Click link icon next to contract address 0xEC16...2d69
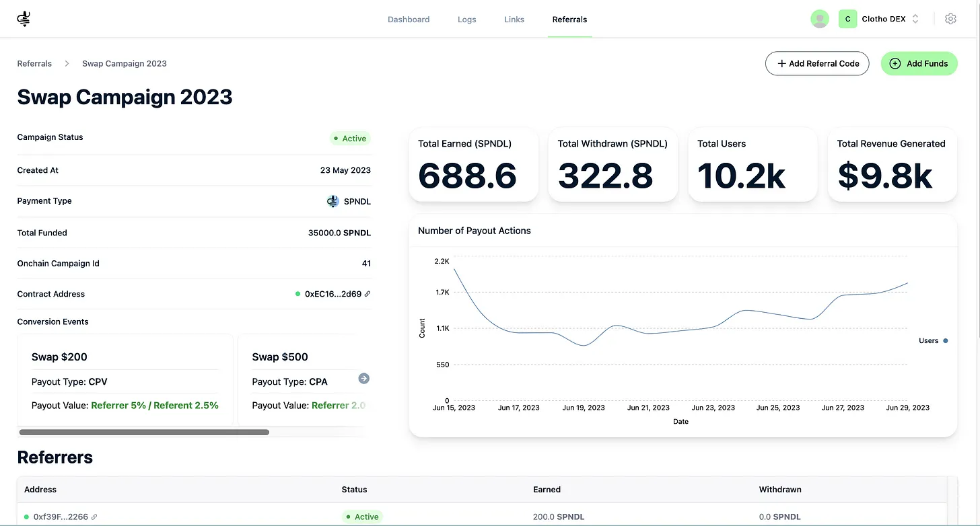The height and width of the screenshot is (526, 980). 367,294
